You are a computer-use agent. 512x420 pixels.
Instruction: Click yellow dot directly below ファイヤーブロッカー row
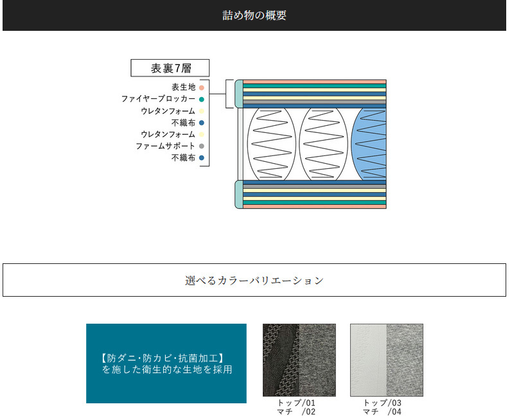(202, 111)
